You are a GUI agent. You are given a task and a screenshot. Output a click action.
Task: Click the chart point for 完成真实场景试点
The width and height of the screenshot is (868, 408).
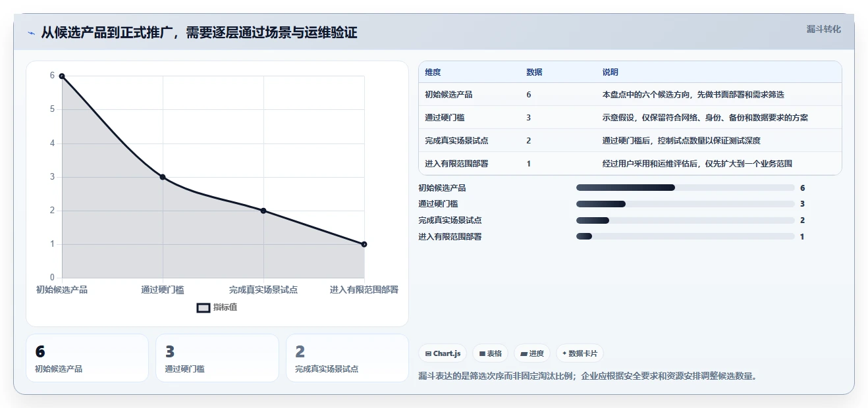click(x=263, y=211)
